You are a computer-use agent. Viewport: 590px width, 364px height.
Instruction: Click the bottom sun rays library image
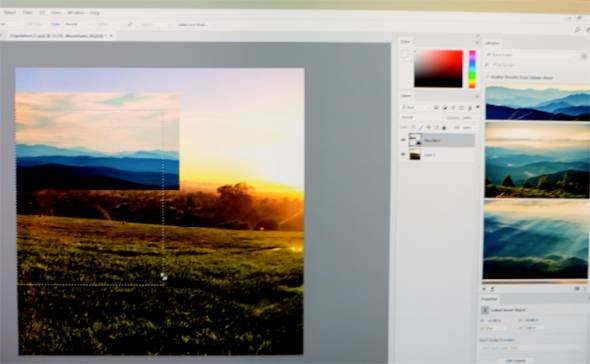535,239
